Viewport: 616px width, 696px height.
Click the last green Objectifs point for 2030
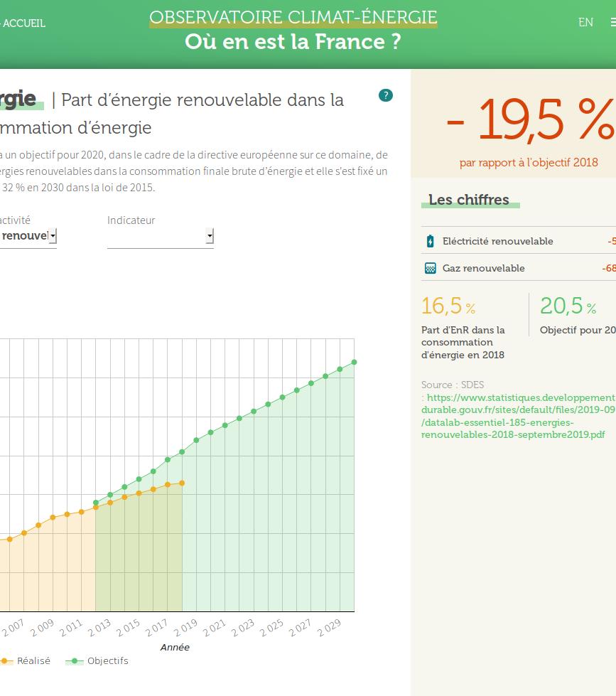click(354, 362)
